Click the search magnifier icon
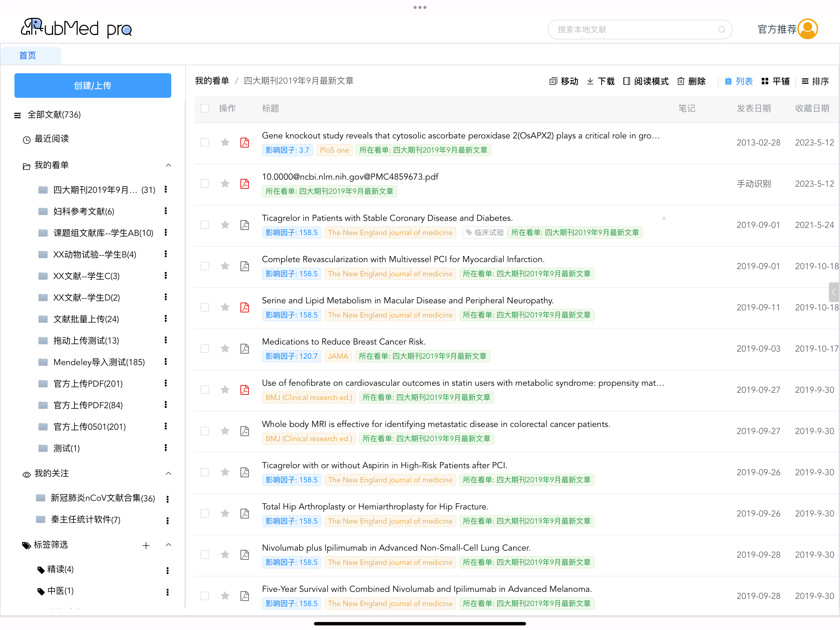The width and height of the screenshot is (840, 630). point(721,30)
